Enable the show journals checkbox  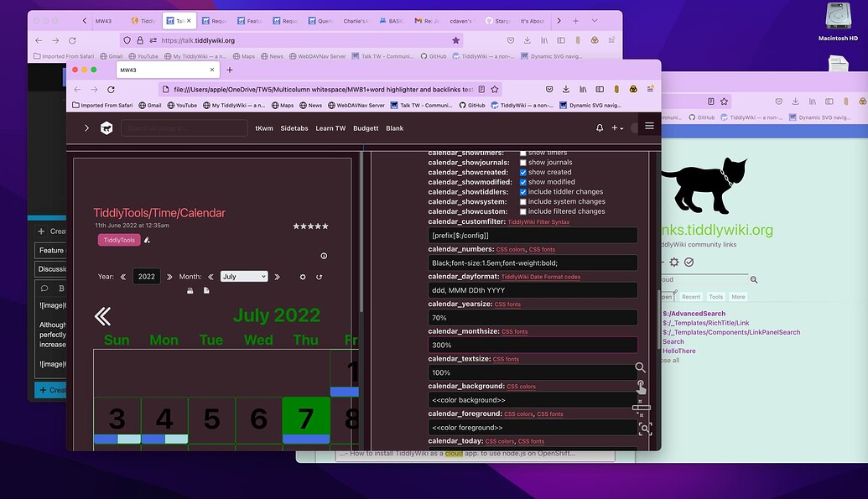[x=522, y=163]
